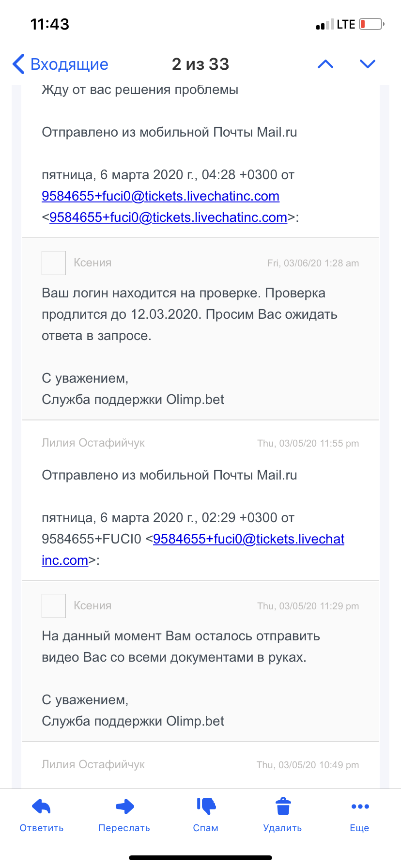Viewport: 401px width, 868px height.
Task: Tap the message requesting video with documents
Action: pos(181,647)
